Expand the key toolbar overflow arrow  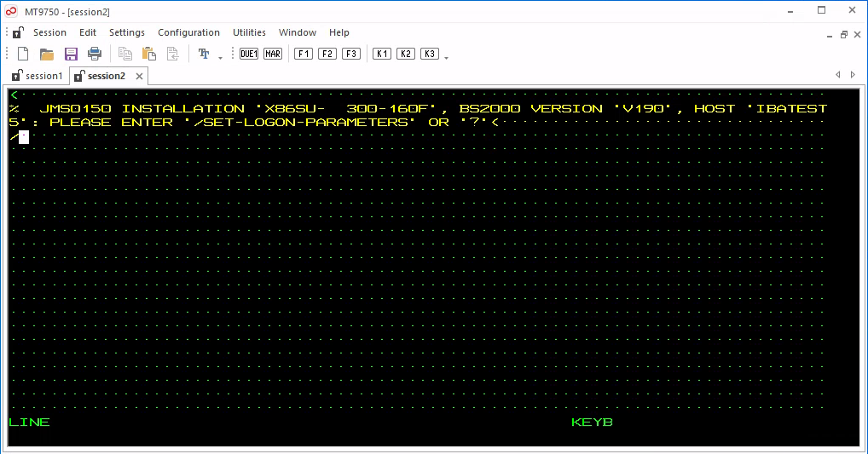point(446,58)
